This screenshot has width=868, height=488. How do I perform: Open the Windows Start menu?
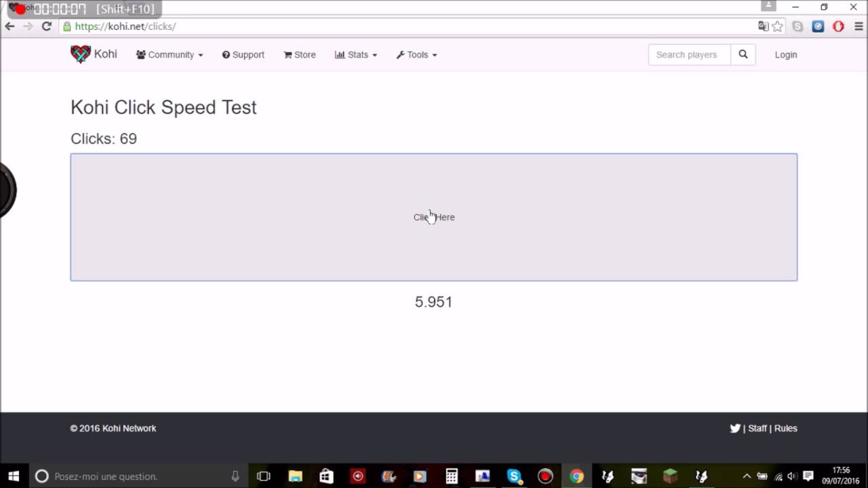point(14,476)
